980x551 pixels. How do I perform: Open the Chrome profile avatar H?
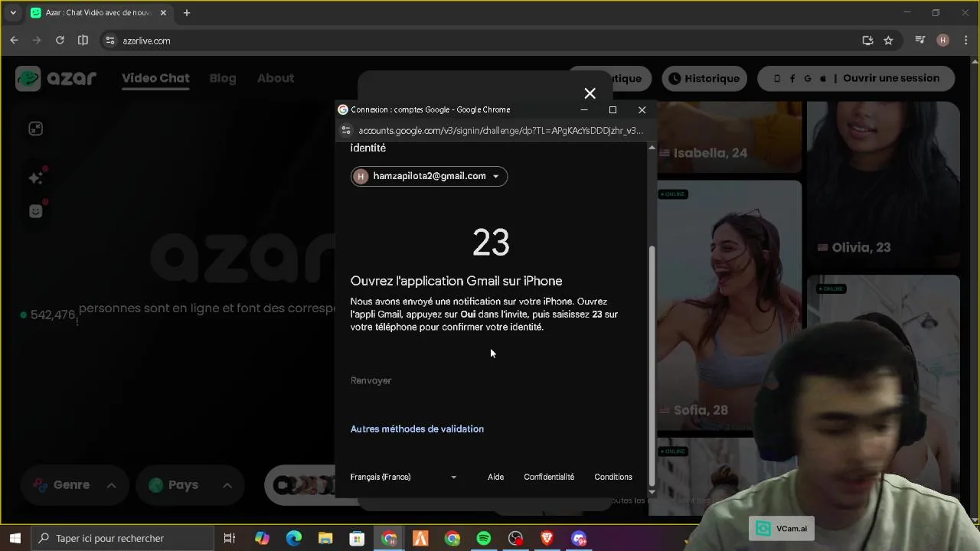point(942,41)
